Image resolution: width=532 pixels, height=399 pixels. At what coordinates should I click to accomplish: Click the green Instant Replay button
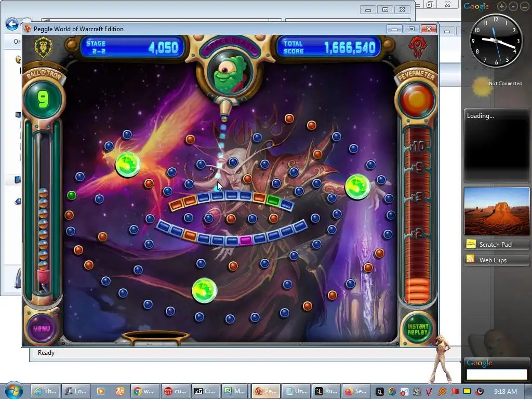(x=417, y=329)
